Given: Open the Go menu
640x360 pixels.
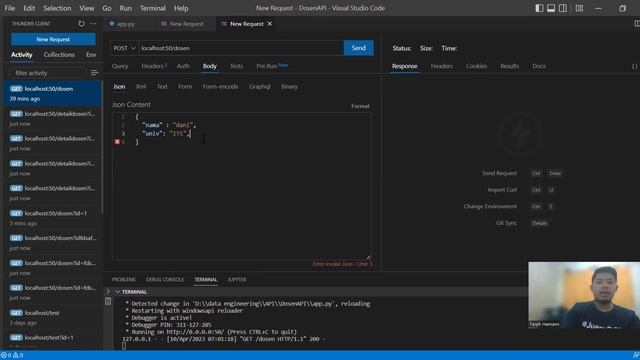Looking at the screenshot, I should pyautogui.click(x=107, y=8).
